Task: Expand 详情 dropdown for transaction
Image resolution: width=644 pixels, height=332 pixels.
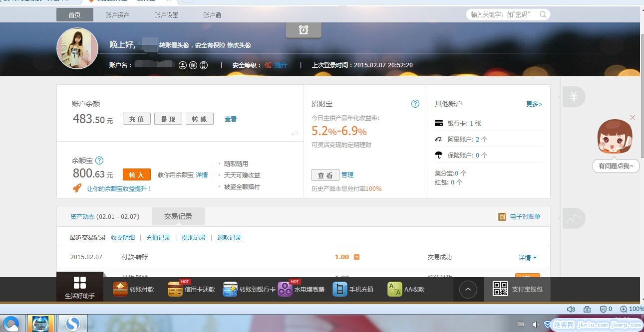Action: (x=528, y=258)
